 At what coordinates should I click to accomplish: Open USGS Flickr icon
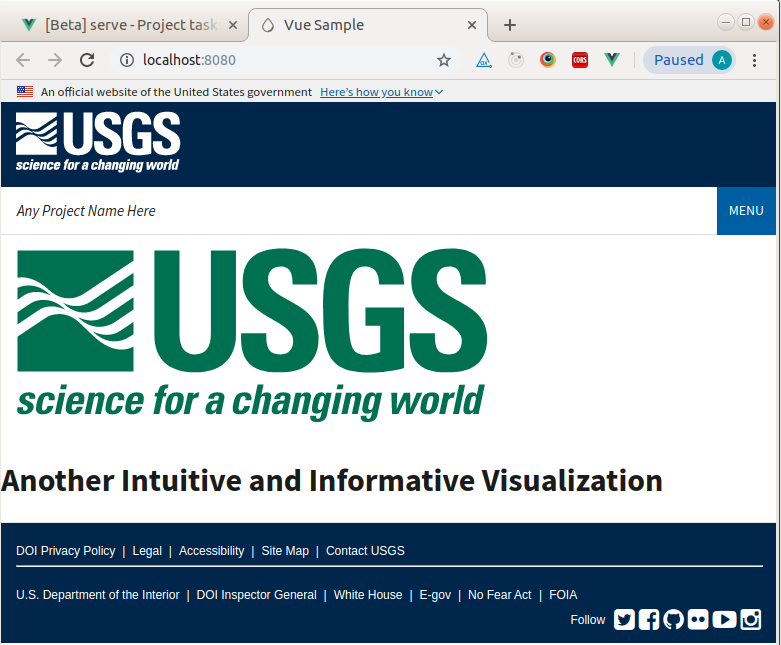coord(698,620)
